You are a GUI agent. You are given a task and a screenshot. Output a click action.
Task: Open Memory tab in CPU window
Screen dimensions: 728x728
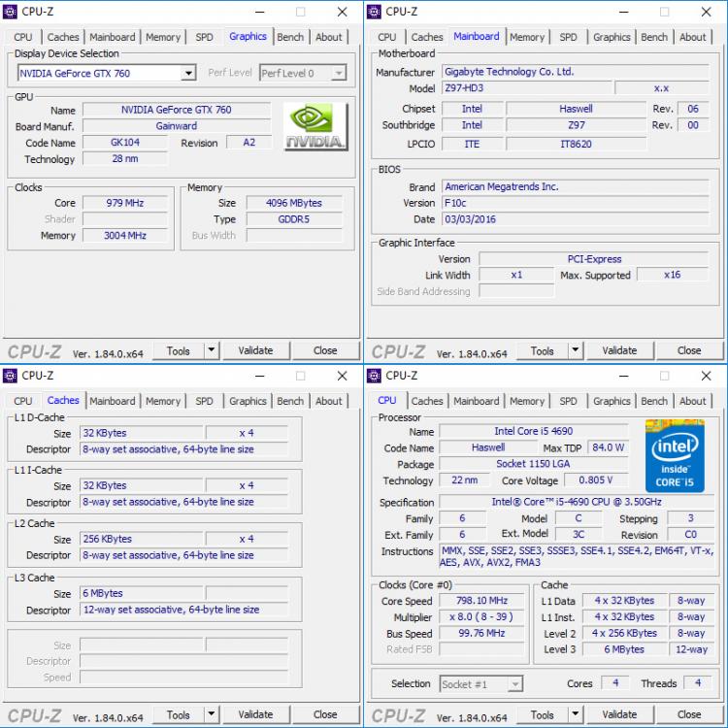tap(527, 401)
